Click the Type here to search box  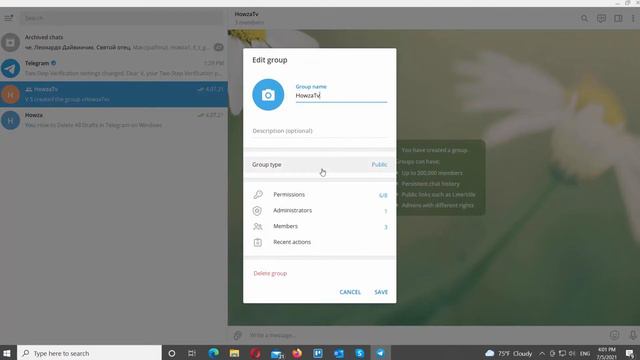[x=89, y=353]
